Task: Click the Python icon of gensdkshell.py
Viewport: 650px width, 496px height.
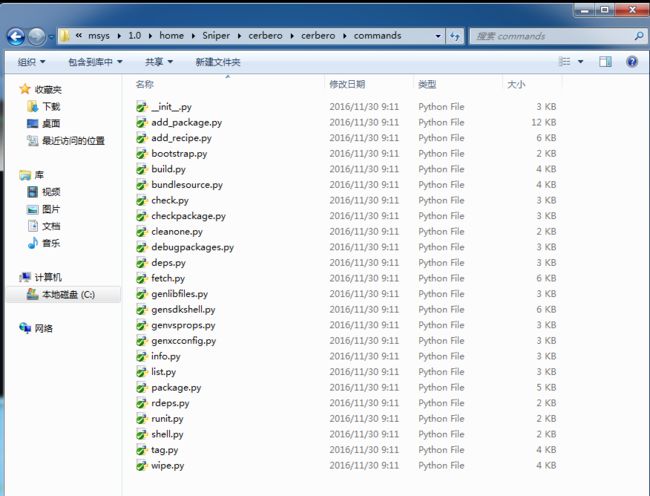Action: click(x=142, y=310)
